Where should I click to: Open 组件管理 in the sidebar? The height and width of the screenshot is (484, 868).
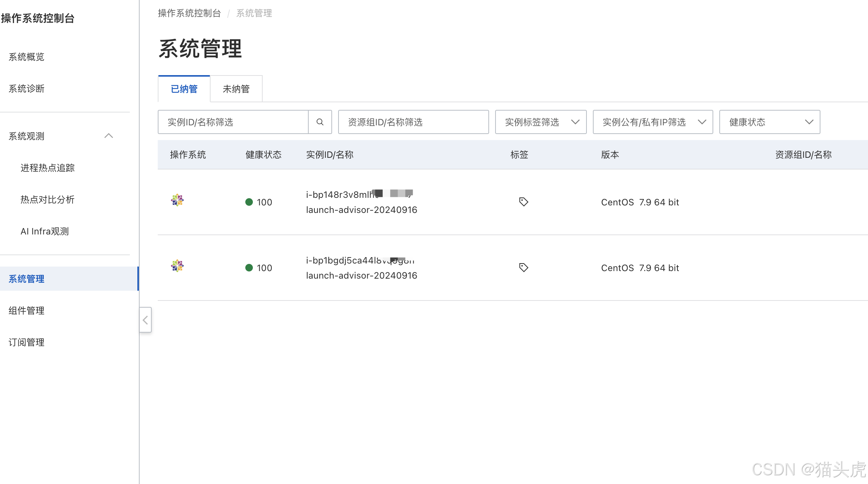(26, 311)
